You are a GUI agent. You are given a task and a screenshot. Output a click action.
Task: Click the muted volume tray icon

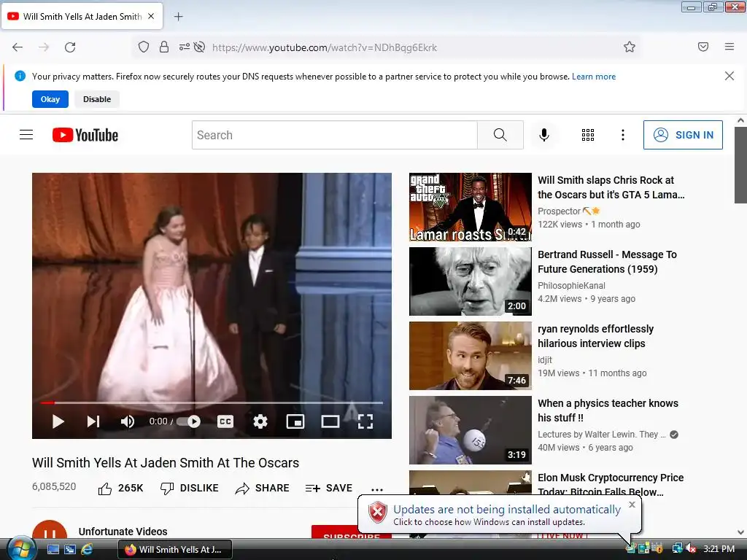(691, 549)
